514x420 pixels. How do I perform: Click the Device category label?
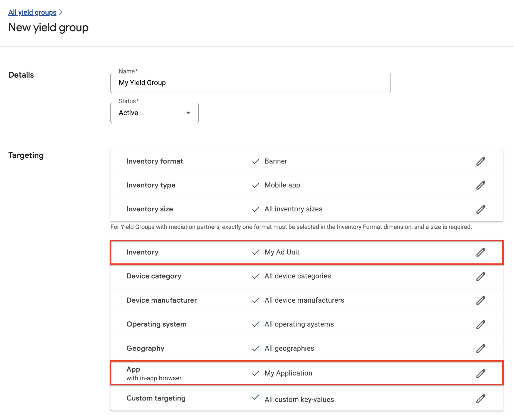tap(154, 276)
